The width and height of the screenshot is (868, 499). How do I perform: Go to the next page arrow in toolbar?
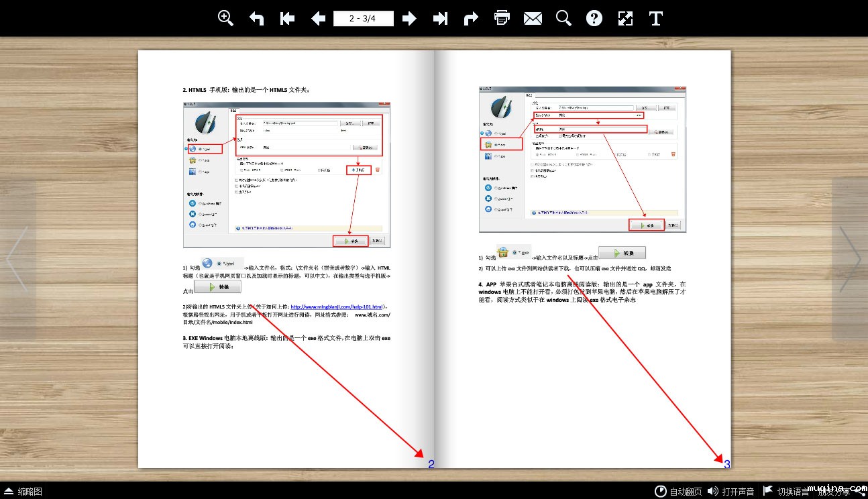tap(409, 18)
